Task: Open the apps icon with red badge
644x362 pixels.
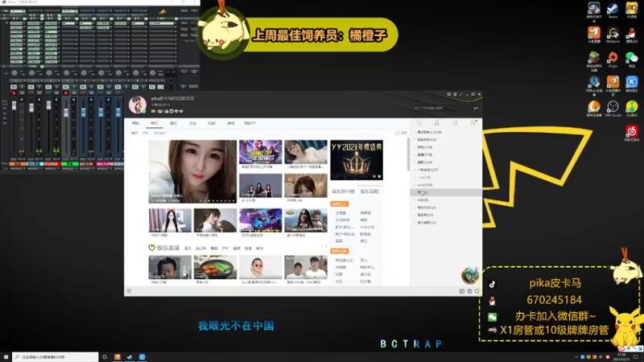Action: 473,123
